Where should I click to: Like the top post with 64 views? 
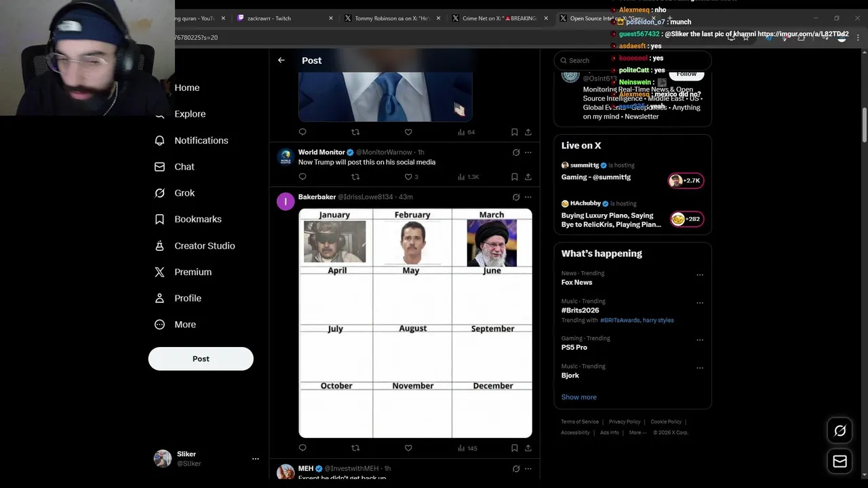(408, 132)
